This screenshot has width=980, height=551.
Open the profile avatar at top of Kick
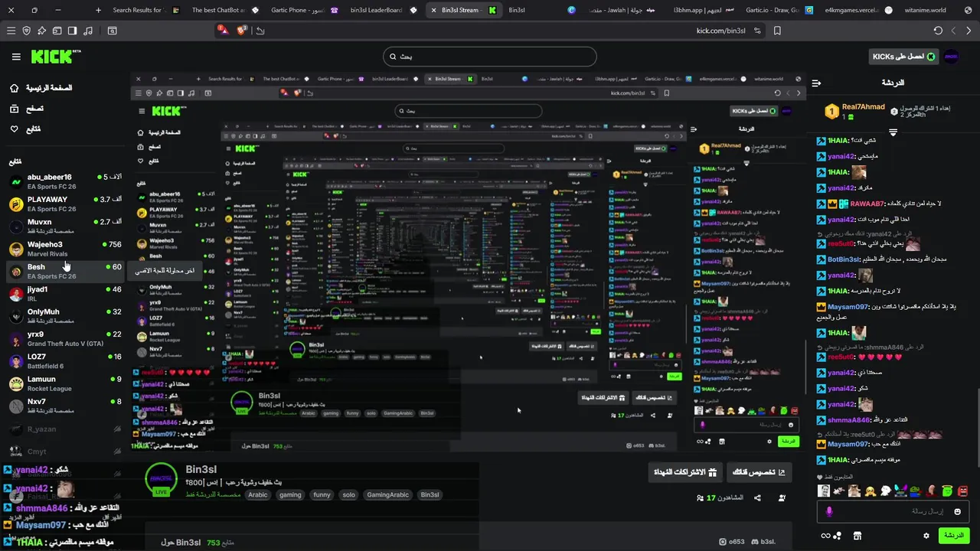[x=951, y=57]
